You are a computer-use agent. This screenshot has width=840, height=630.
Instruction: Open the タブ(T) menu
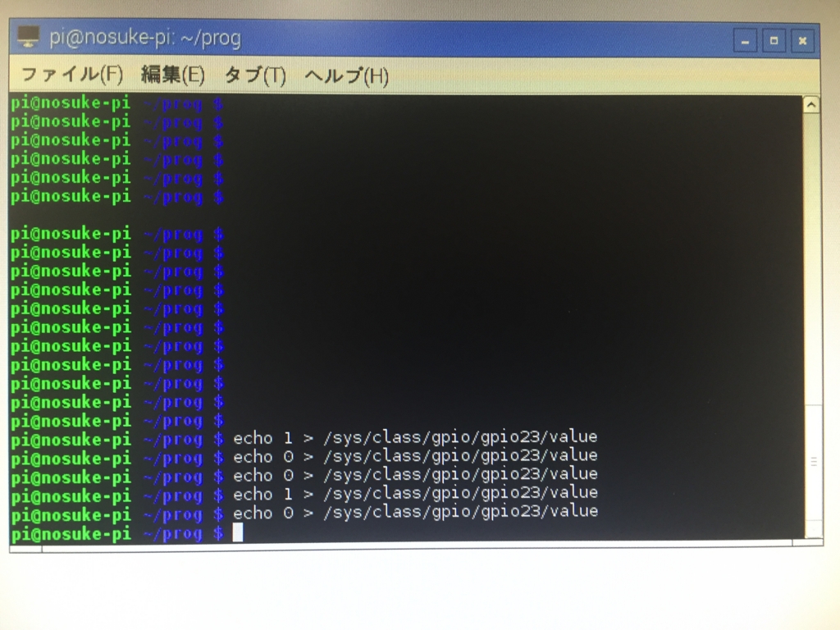[255, 75]
